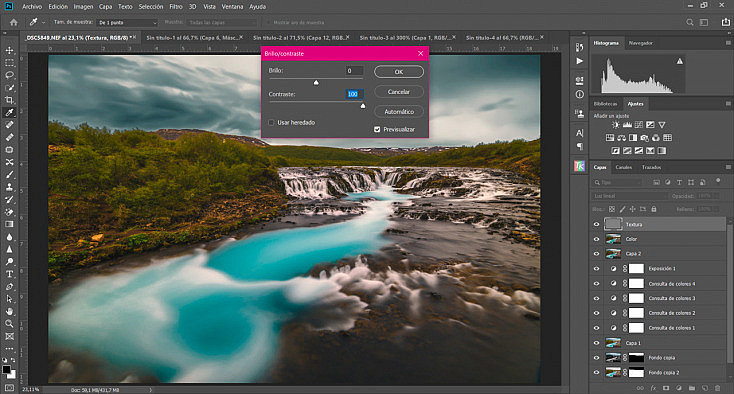Select the Rectangular Marquee tool
Image resolution: width=734 pixels, height=394 pixels.
pos(9,63)
